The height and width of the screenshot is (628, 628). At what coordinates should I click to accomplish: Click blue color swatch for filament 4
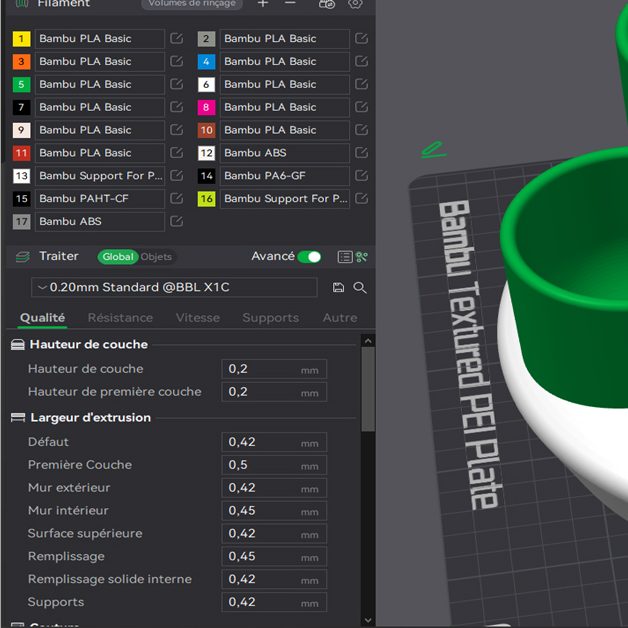[206, 61]
